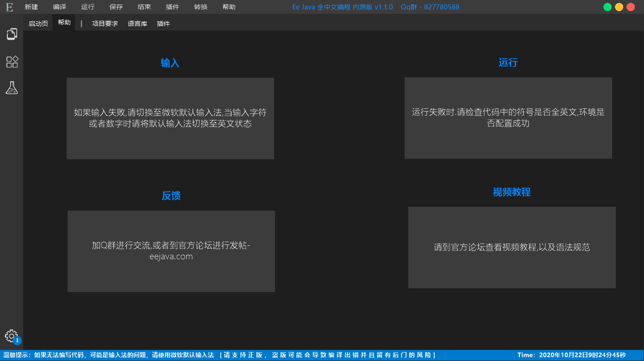Click the 输入 heading
Image resolution: width=644 pixels, height=361 pixels.
(170, 63)
